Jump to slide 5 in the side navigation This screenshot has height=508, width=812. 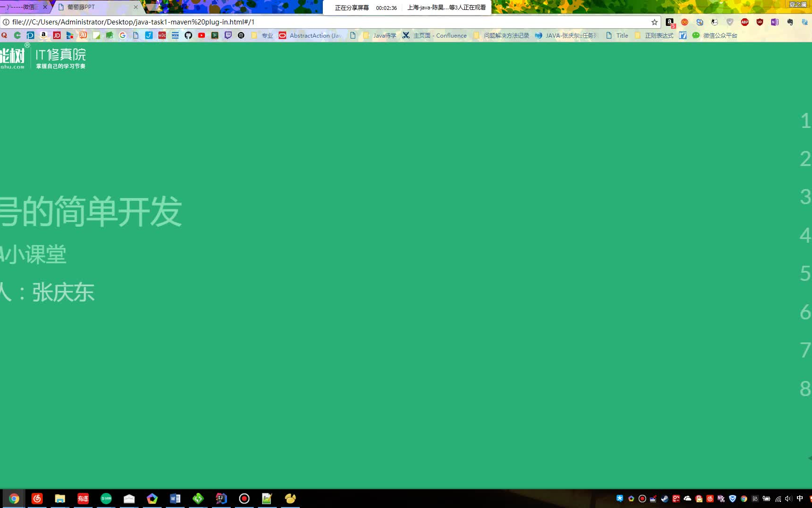pos(805,274)
